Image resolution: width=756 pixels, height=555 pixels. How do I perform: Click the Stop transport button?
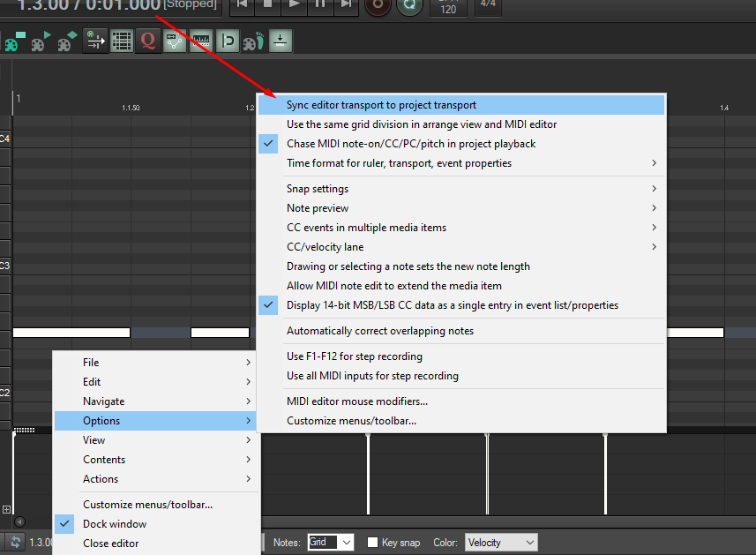[x=268, y=6]
